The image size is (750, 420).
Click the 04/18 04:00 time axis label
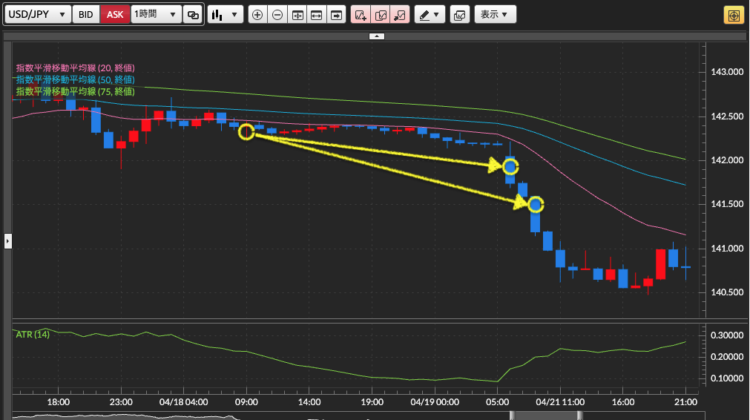coord(184,402)
